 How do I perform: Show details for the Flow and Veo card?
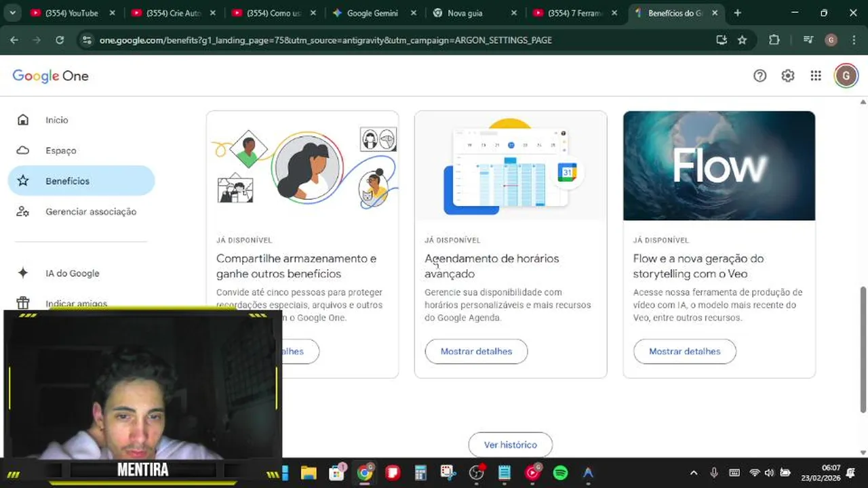(685, 351)
